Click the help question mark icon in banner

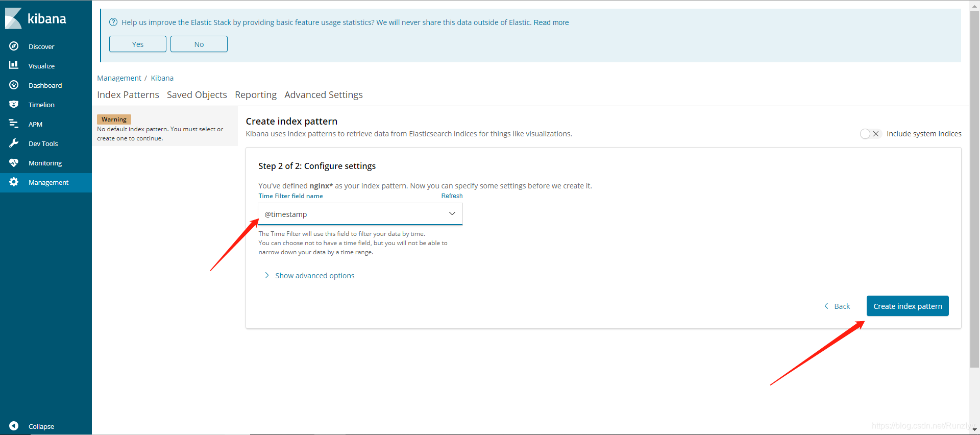pyautogui.click(x=113, y=22)
